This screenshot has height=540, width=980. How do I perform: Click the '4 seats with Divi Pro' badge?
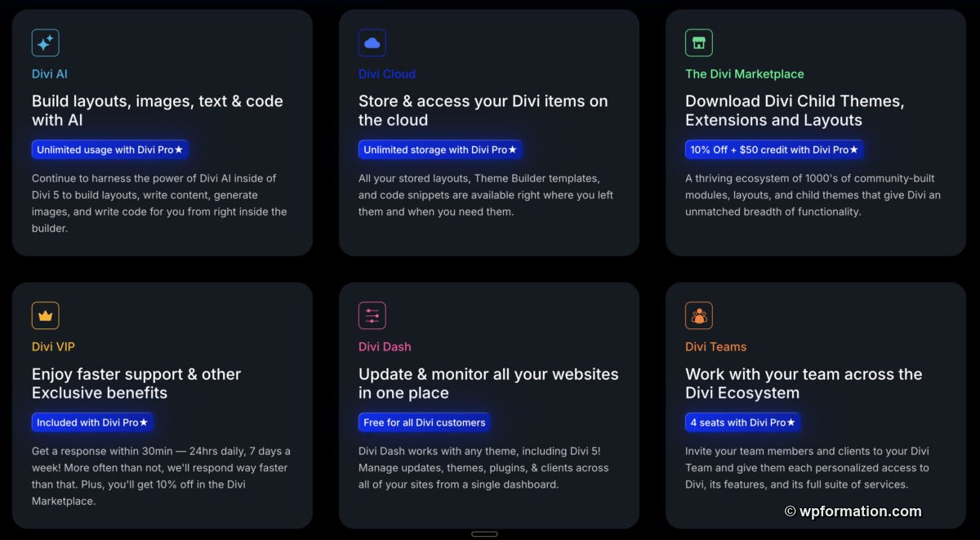pos(742,422)
